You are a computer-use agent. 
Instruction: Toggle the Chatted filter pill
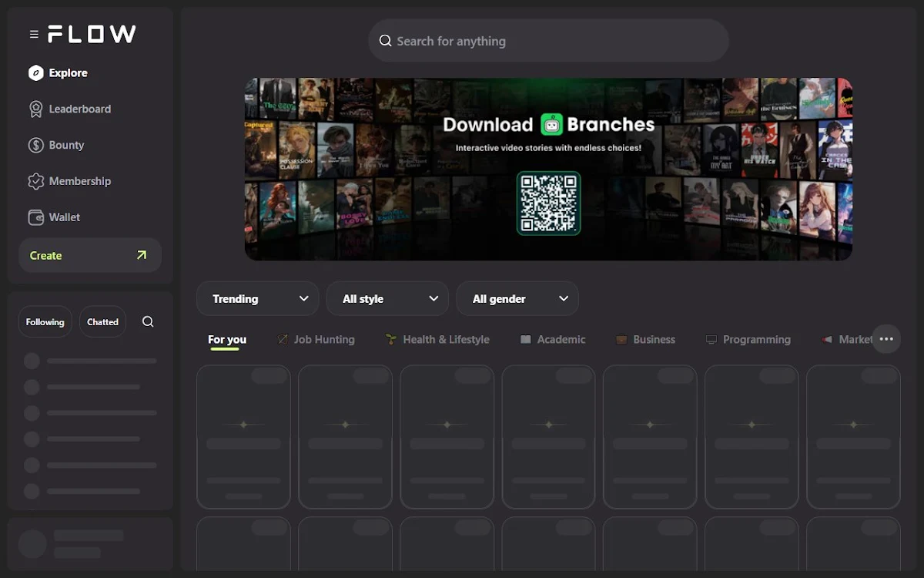tap(102, 322)
